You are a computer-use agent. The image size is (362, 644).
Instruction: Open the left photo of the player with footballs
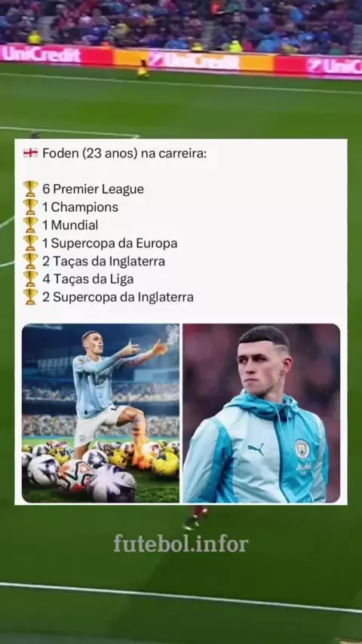[100, 413]
